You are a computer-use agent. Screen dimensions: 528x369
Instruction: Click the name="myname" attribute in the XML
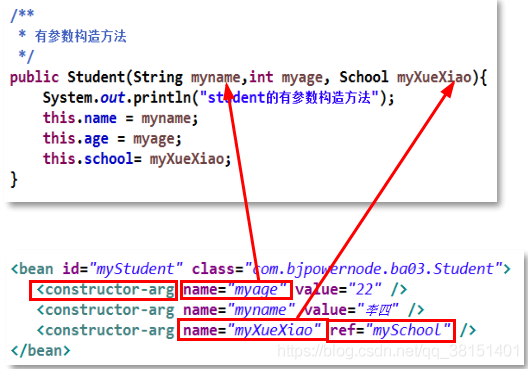tap(239, 310)
